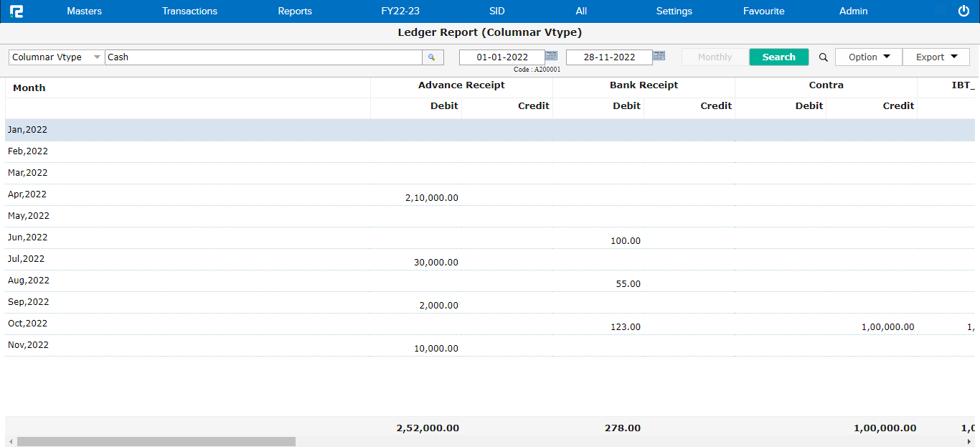
Task: Select the Apr,2022 row
Action: tap(27, 194)
